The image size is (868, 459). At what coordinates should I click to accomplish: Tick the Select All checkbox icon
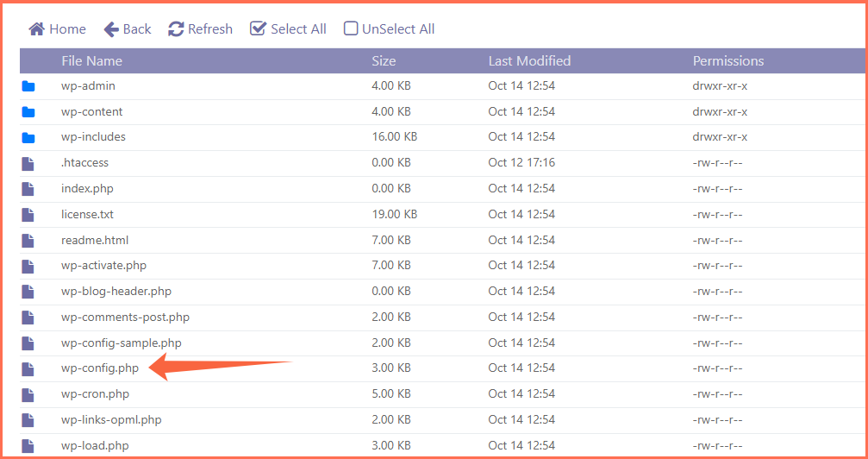[258, 28]
